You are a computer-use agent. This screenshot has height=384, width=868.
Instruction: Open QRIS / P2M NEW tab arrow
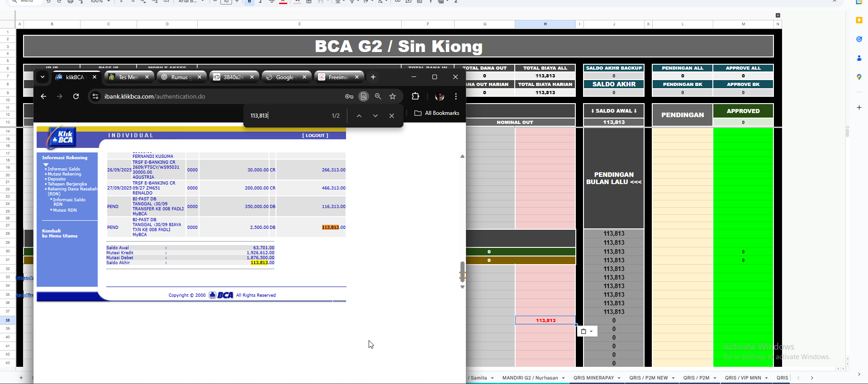tap(673, 378)
